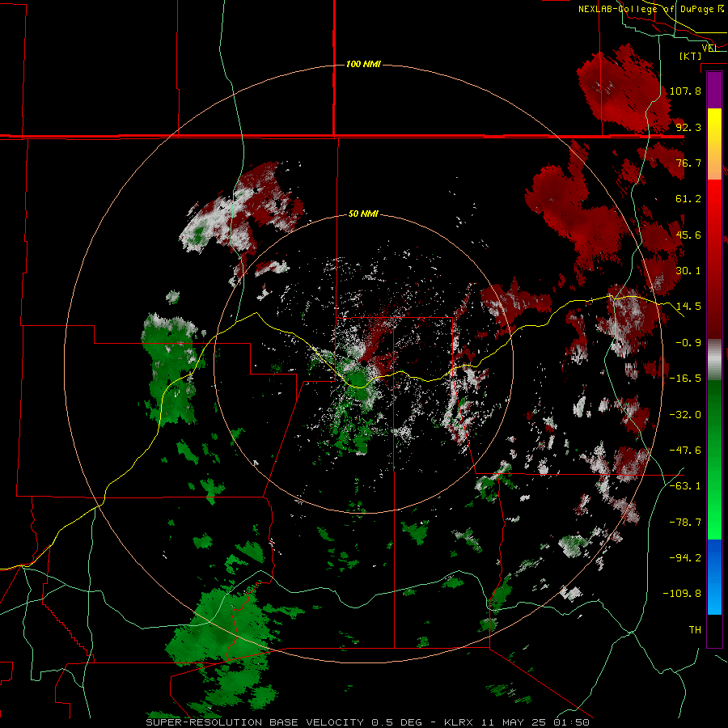Click the 45.6 legend value
The height and width of the screenshot is (728, 728).
click(x=688, y=235)
